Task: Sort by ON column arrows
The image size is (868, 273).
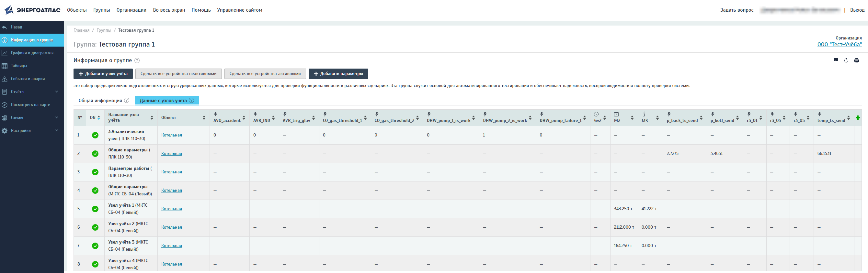Action: click(99, 118)
